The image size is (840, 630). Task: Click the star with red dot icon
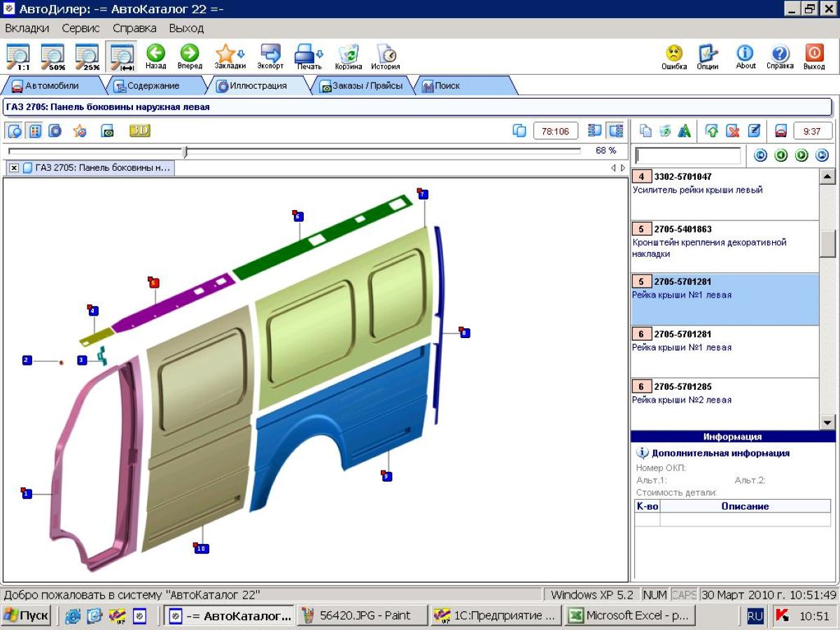[x=80, y=130]
